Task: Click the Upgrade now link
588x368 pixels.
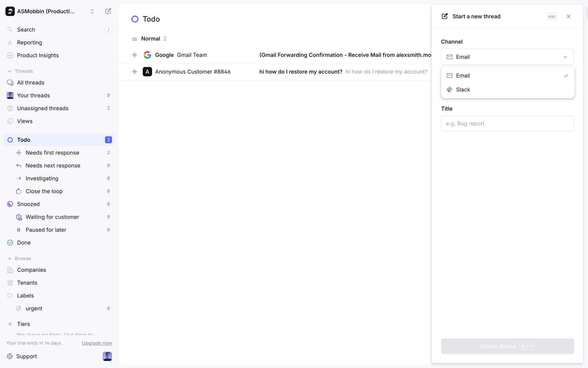Action: tap(97, 343)
